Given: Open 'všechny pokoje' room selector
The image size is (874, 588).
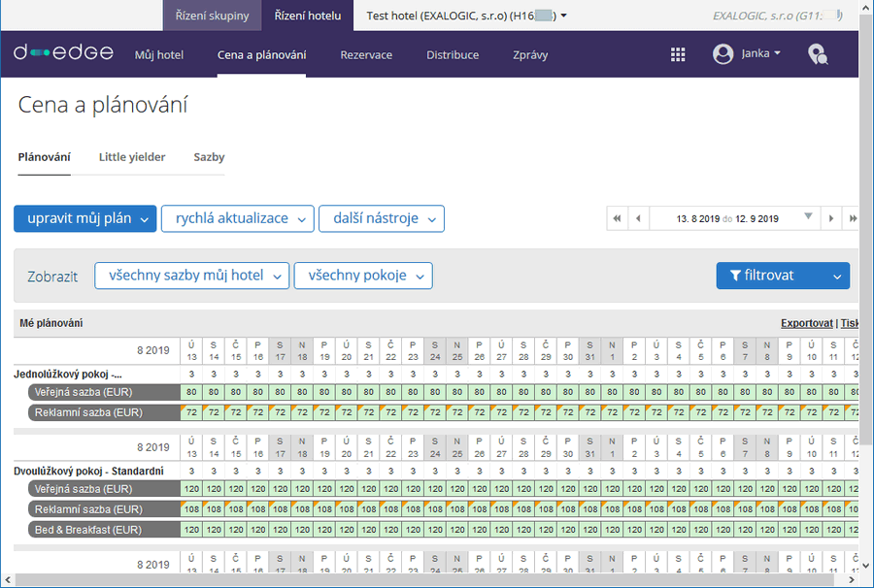Looking at the screenshot, I should coord(363,276).
